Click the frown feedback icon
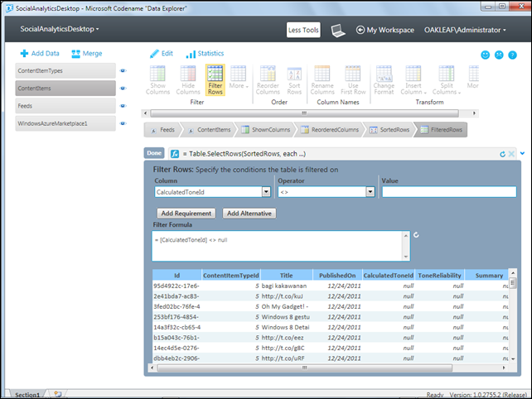532x399 pixels. coord(499,55)
